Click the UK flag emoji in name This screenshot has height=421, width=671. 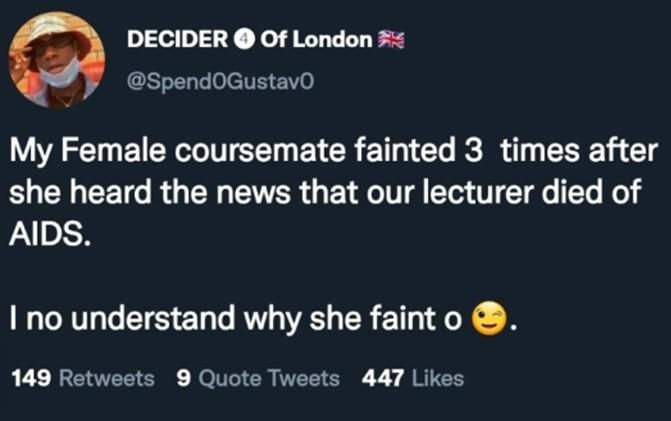[x=389, y=38]
